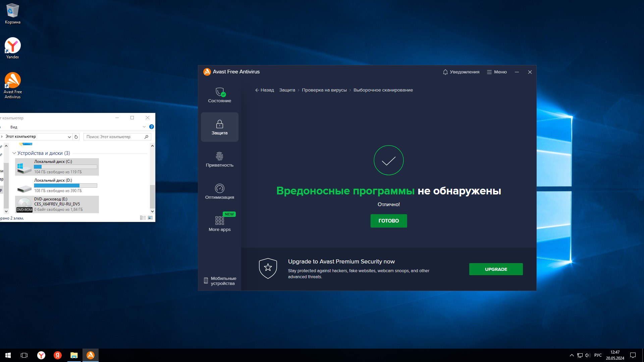Open Yandex Browser from taskbar
Image resolution: width=644 pixels, height=362 pixels.
click(41, 355)
